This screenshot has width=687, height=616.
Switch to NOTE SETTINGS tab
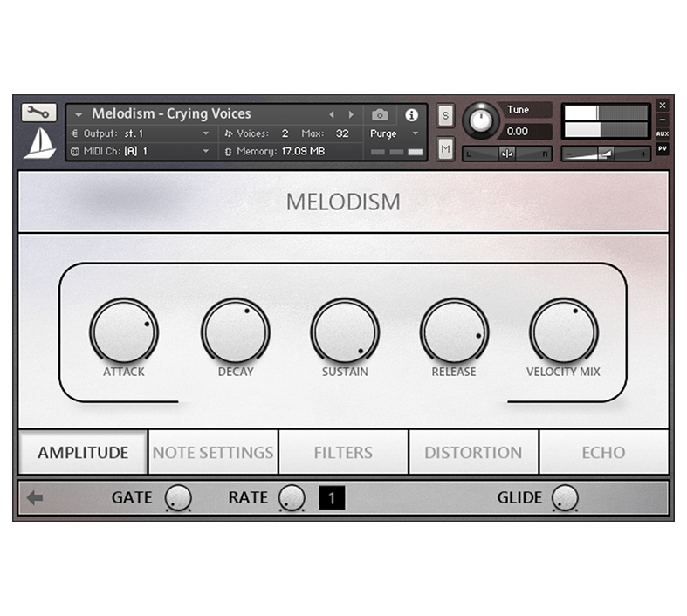point(213,452)
